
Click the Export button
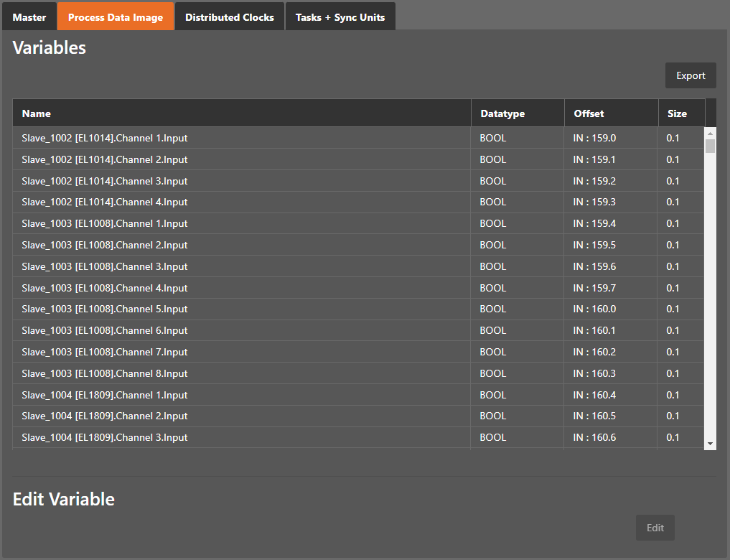click(691, 75)
